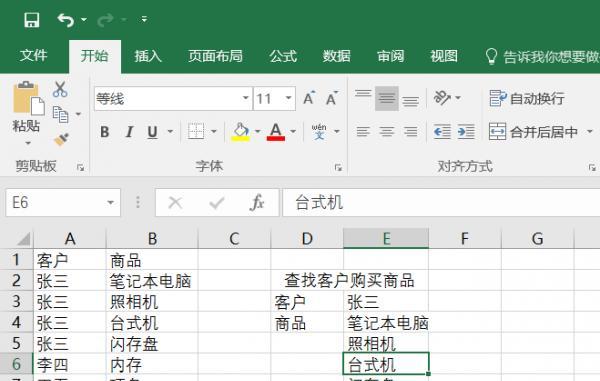Switch to the 页面布局 ribbon tab
The height and width of the screenshot is (381, 600).
(x=215, y=56)
